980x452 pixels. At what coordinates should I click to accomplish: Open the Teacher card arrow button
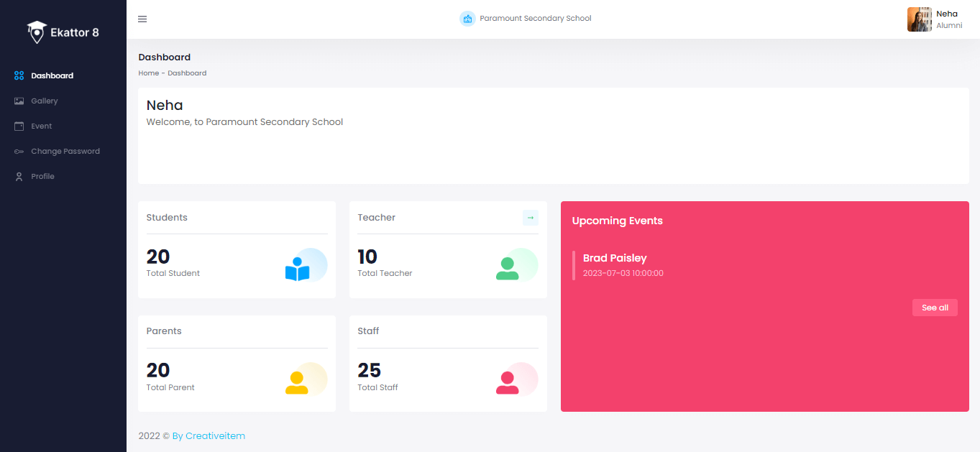click(530, 218)
